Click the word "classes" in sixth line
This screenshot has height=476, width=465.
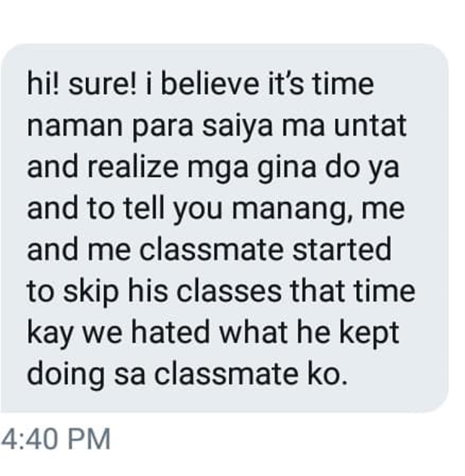229,291
